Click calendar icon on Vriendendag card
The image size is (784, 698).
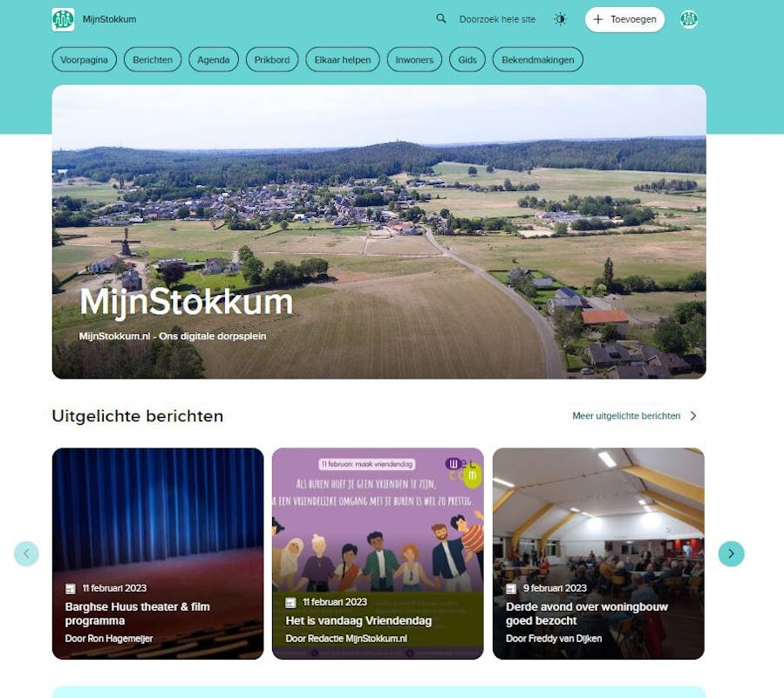290,602
